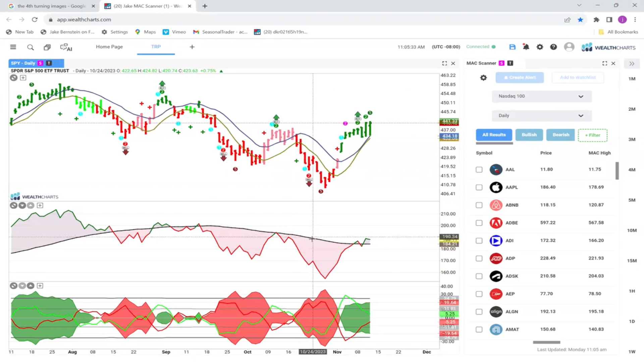This screenshot has width=644, height=362.
Task: Click the browser address bar URL
Action: (x=84, y=20)
